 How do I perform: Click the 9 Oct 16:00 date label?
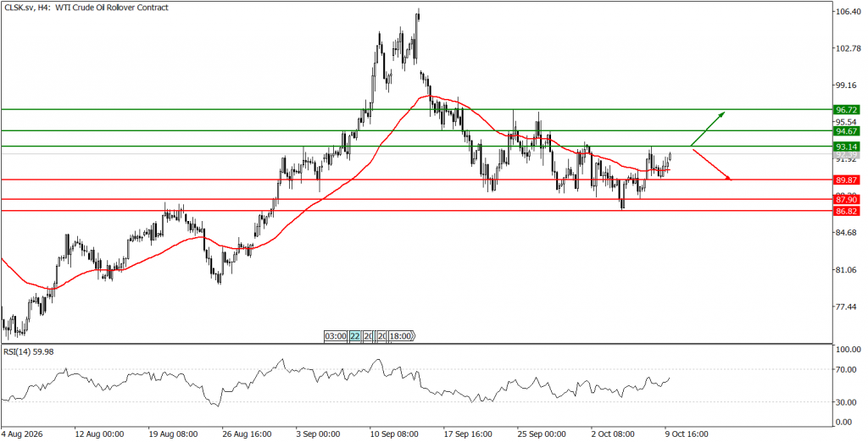coord(687,435)
